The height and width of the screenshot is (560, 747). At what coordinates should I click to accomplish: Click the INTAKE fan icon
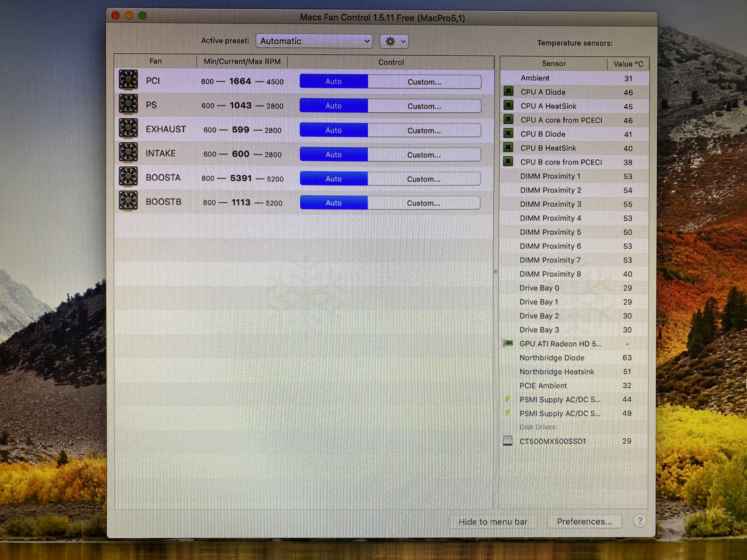tap(128, 152)
